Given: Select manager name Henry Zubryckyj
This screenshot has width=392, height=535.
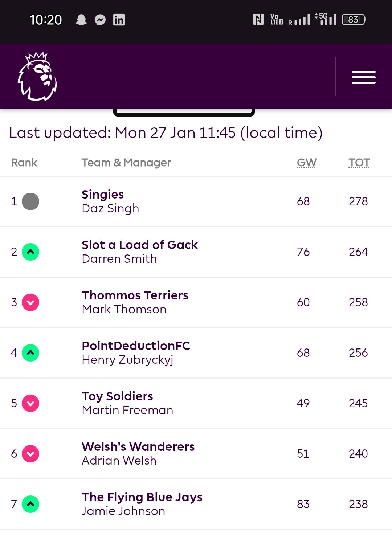Looking at the screenshot, I should coord(127,360).
